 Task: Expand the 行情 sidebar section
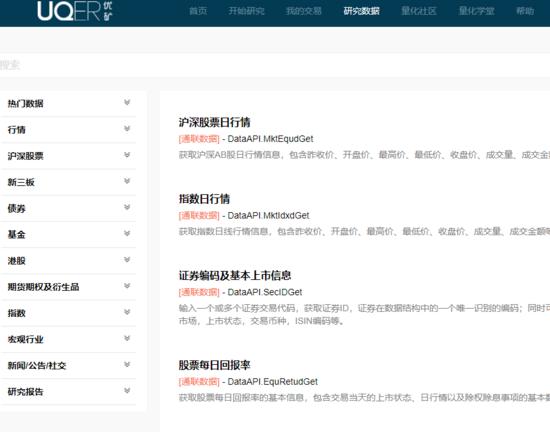click(68, 130)
